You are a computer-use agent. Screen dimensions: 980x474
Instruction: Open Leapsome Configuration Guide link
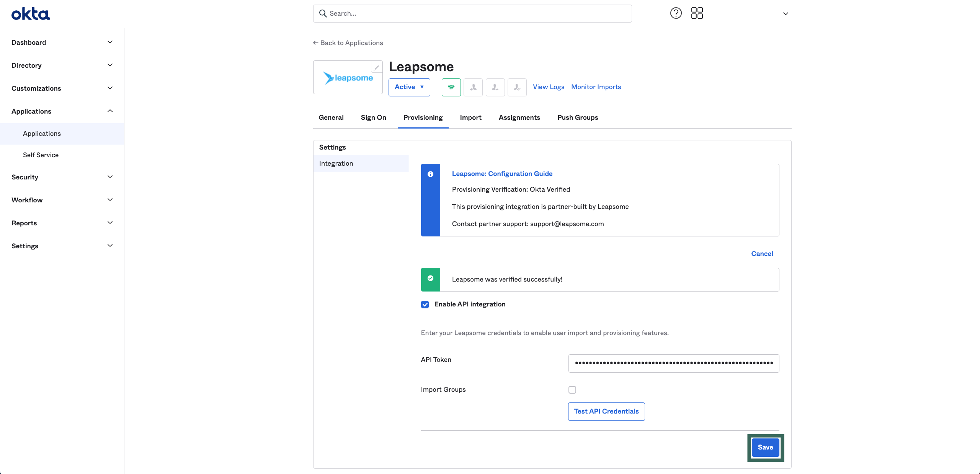click(502, 174)
